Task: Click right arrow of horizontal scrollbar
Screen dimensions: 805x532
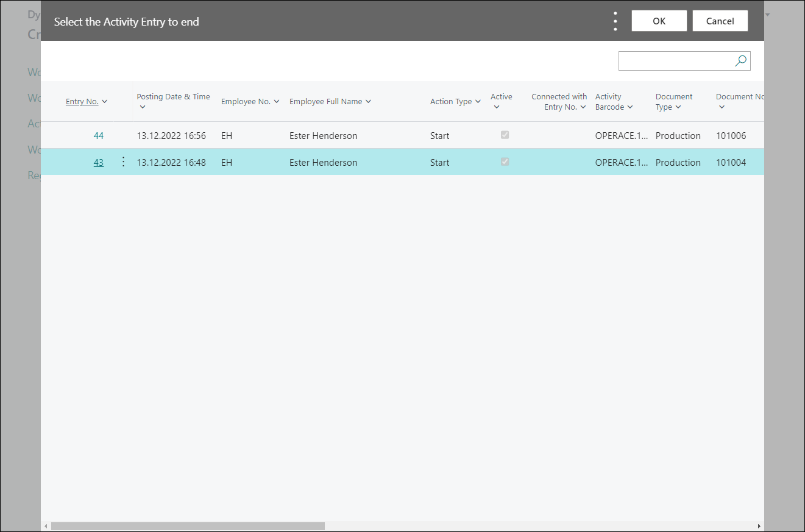Action: [x=759, y=526]
